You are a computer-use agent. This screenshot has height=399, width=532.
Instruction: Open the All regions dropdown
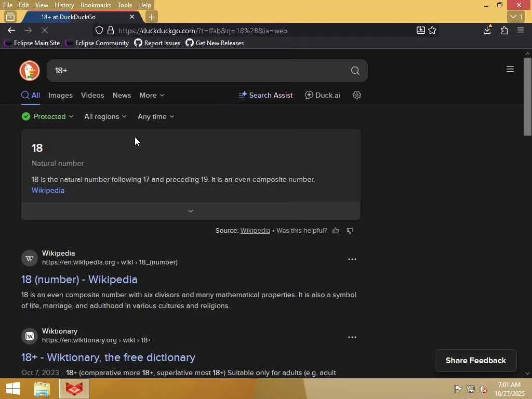pos(105,117)
